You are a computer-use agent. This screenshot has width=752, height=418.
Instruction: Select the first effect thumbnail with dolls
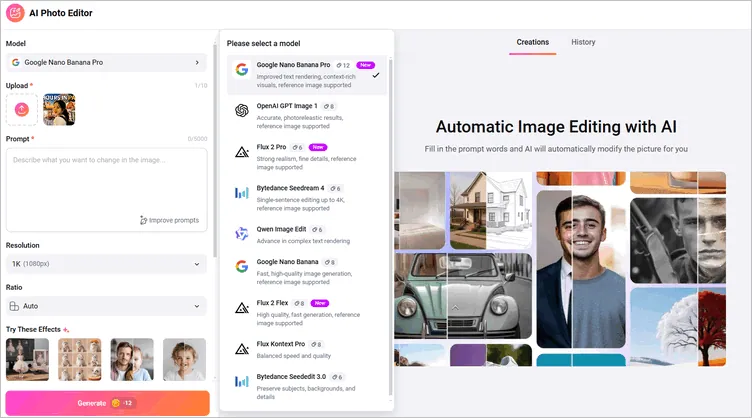tap(27, 360)
